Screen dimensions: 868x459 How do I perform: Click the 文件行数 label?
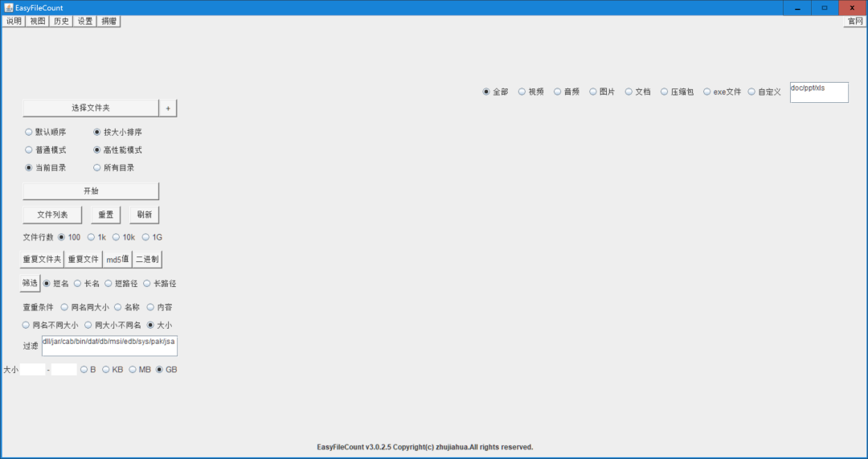(39, 237)
